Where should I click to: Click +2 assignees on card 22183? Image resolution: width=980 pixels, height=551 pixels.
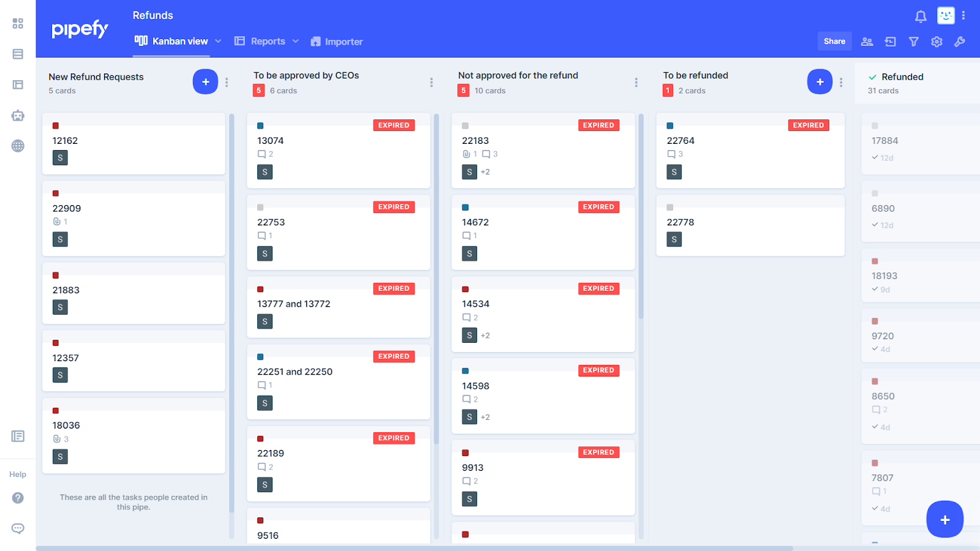[x=485, y=172]
